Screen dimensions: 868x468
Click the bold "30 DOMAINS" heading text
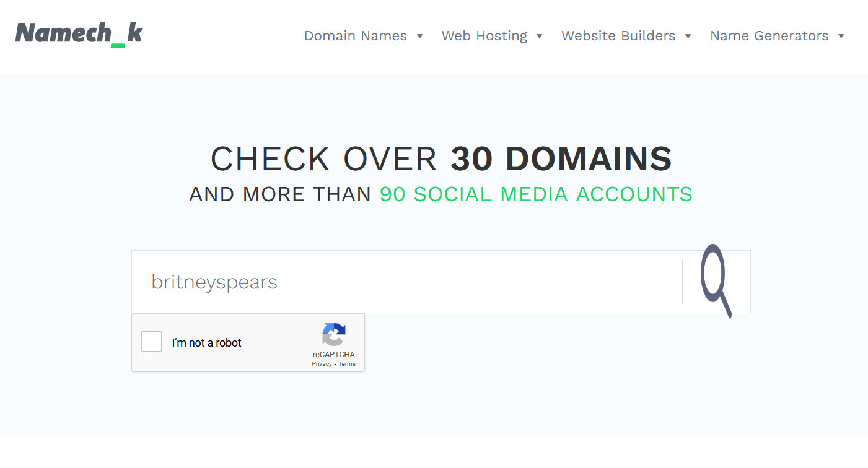pyautogui.click(x=561, y=159)
